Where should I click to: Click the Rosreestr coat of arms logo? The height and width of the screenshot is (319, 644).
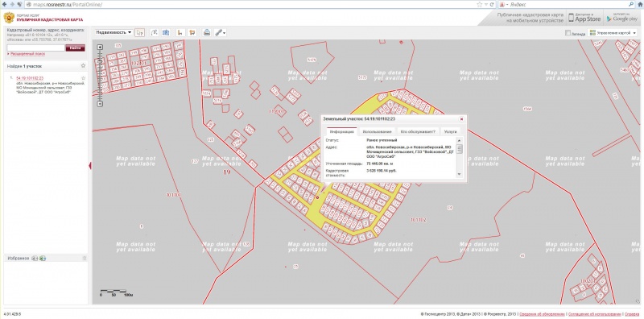click(9, 18)
